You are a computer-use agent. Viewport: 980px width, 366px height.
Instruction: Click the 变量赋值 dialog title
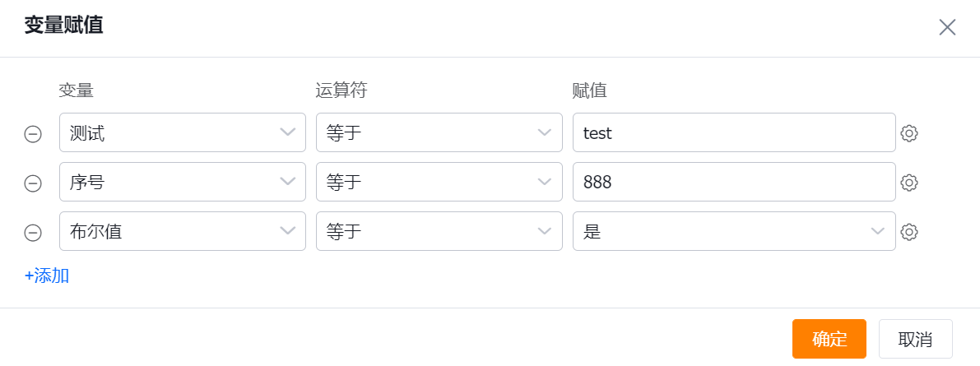pos(63,25)
